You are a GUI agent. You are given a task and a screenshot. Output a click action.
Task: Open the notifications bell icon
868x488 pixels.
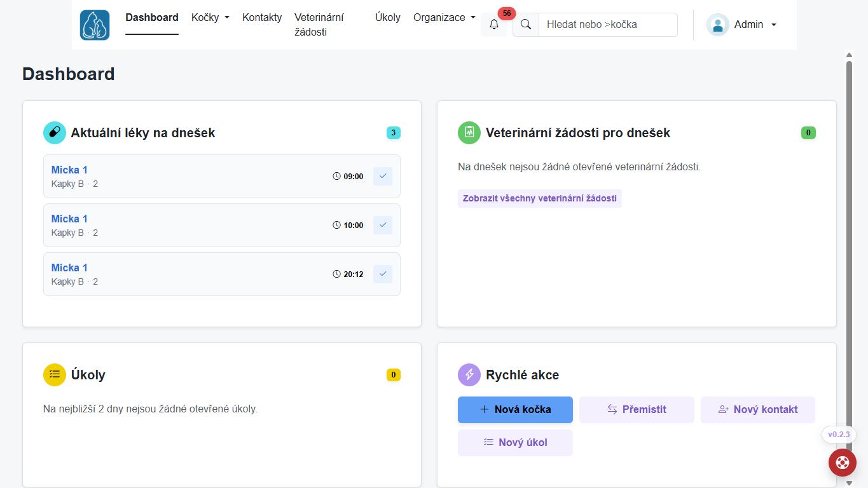tap(494, 25)
